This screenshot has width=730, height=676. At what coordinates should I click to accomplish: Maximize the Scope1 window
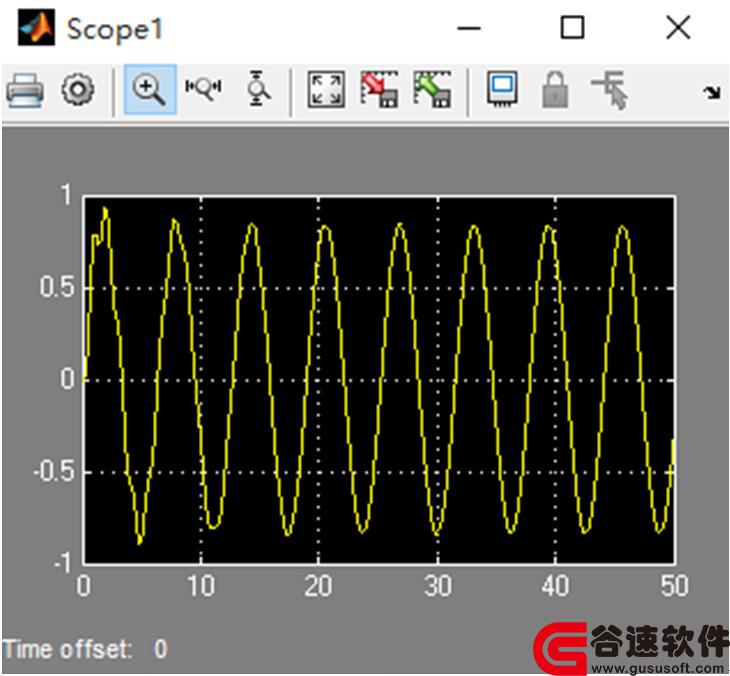point(572,27)
